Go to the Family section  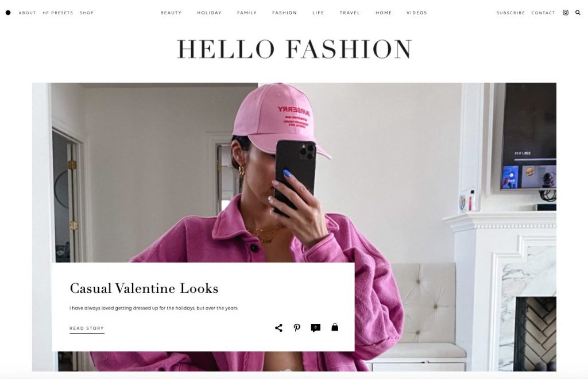tap(247, 13)
